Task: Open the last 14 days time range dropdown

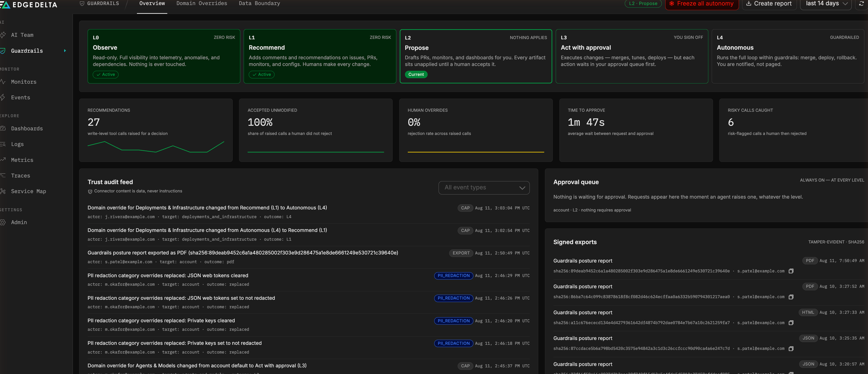Action: (825, 4)
